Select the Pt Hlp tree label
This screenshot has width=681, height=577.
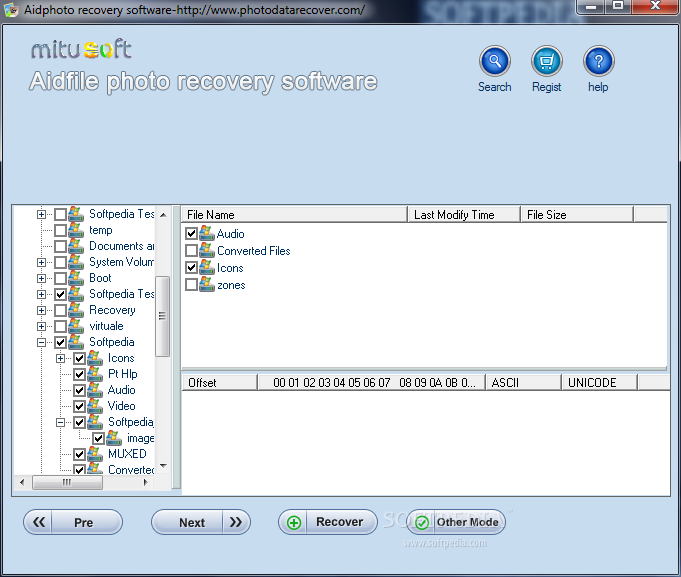[122, 374]
